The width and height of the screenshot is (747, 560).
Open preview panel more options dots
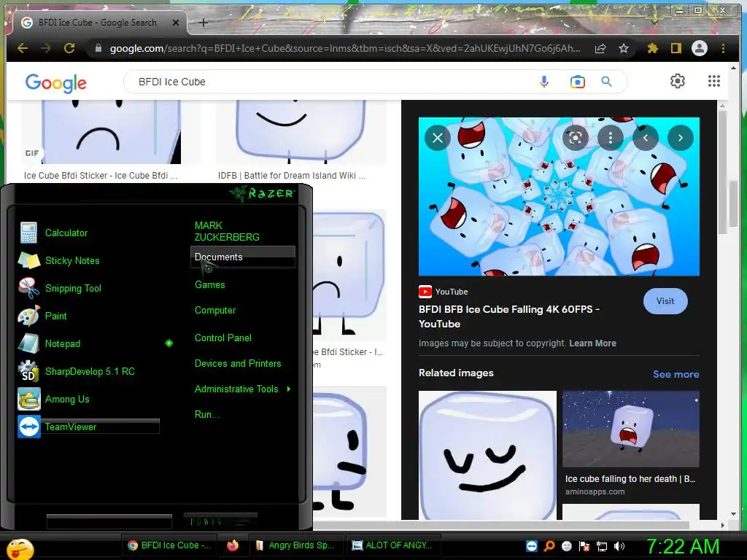[x=611, y=138]
